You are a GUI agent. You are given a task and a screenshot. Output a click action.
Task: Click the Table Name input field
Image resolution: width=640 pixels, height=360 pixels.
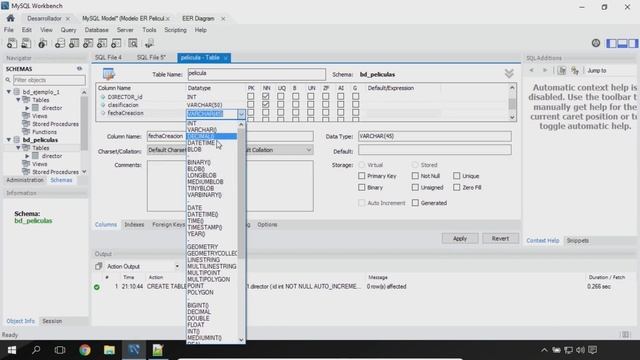tap(256, 74)
